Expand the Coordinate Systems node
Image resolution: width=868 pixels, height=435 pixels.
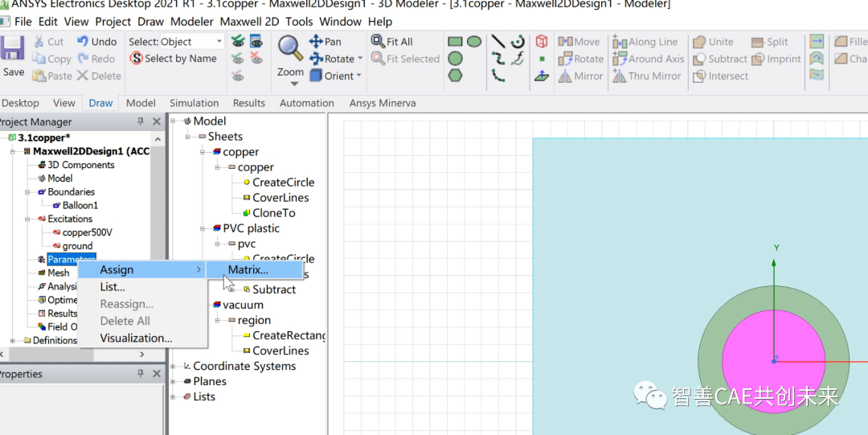pos(173,367)
